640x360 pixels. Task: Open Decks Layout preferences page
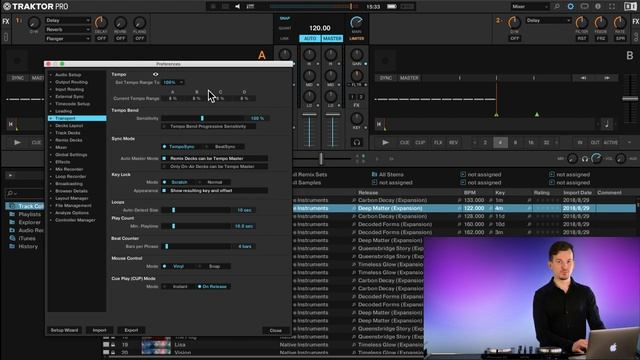69,126
